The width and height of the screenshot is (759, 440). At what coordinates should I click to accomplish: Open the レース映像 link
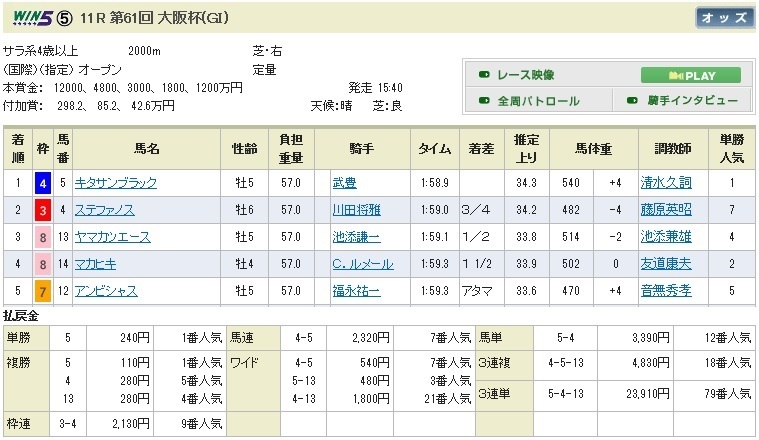(x=525, y=75)
